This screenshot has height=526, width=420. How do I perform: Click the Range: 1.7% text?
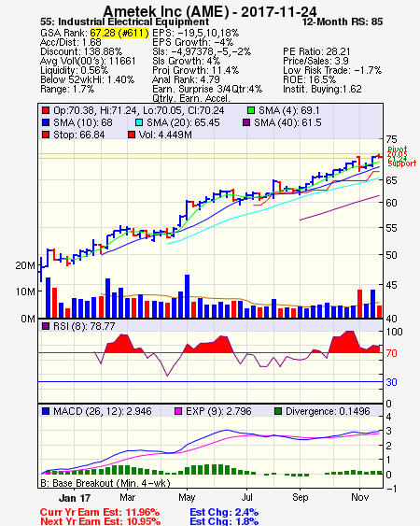67,90
